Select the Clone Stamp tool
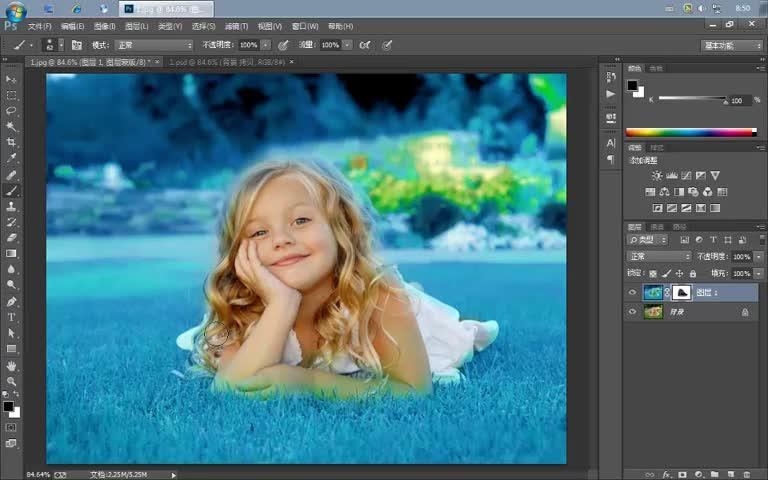Screen dimensions: 768x480 11,206
